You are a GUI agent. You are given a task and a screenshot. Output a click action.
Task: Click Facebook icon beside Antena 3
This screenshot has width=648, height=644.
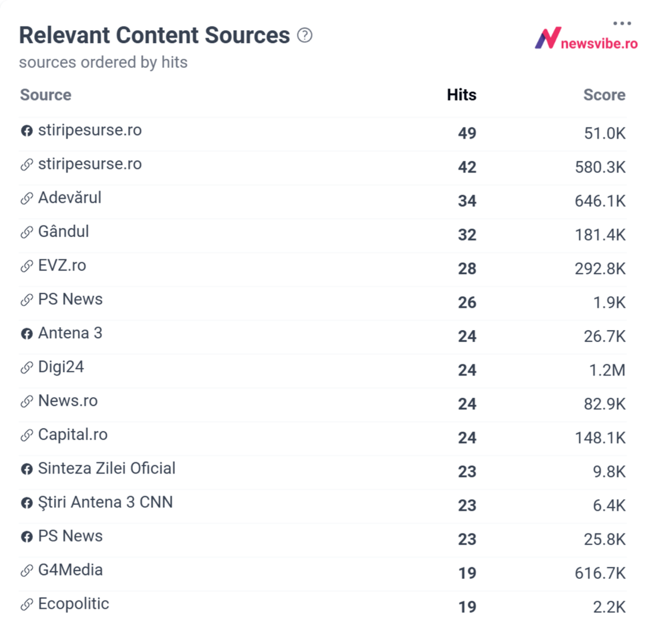point(27,334)
